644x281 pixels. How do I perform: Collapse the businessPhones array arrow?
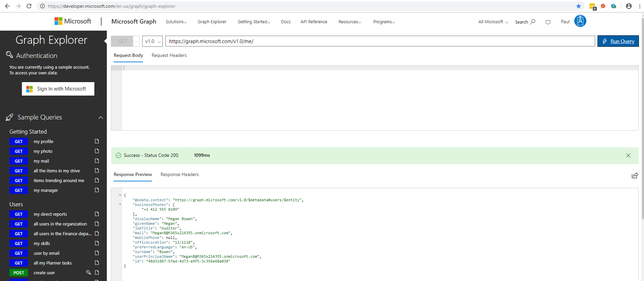click(x=120, y=205)
